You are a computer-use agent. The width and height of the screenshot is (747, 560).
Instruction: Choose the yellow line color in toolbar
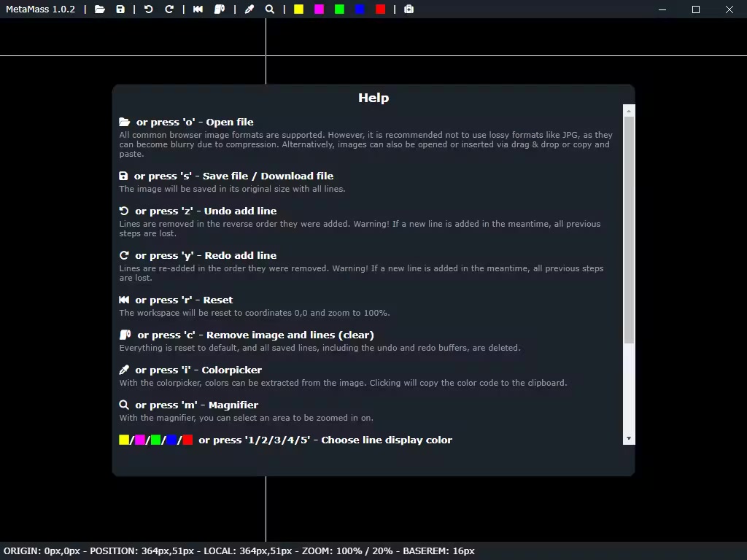[298, 9]
